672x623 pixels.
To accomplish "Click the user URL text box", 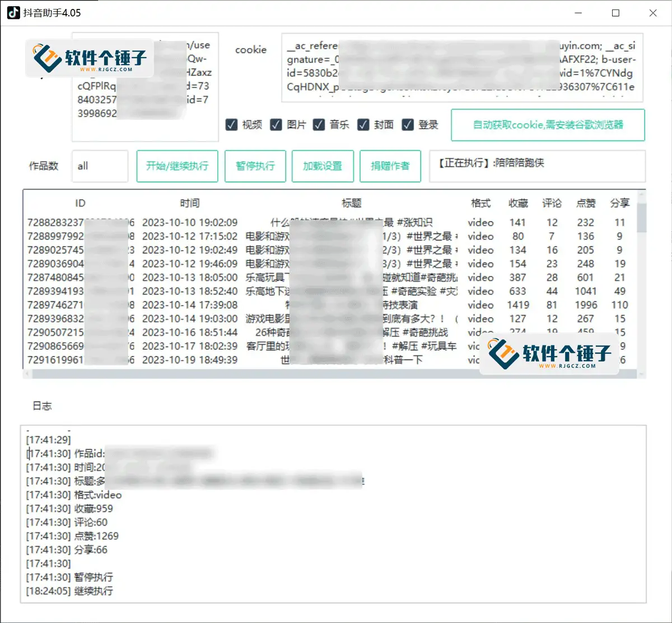I will click(x=145, y=87).
